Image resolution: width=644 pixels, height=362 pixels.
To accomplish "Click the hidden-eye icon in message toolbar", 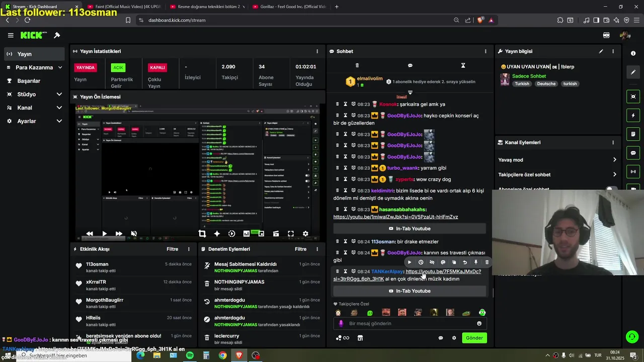I will [432, 262].
